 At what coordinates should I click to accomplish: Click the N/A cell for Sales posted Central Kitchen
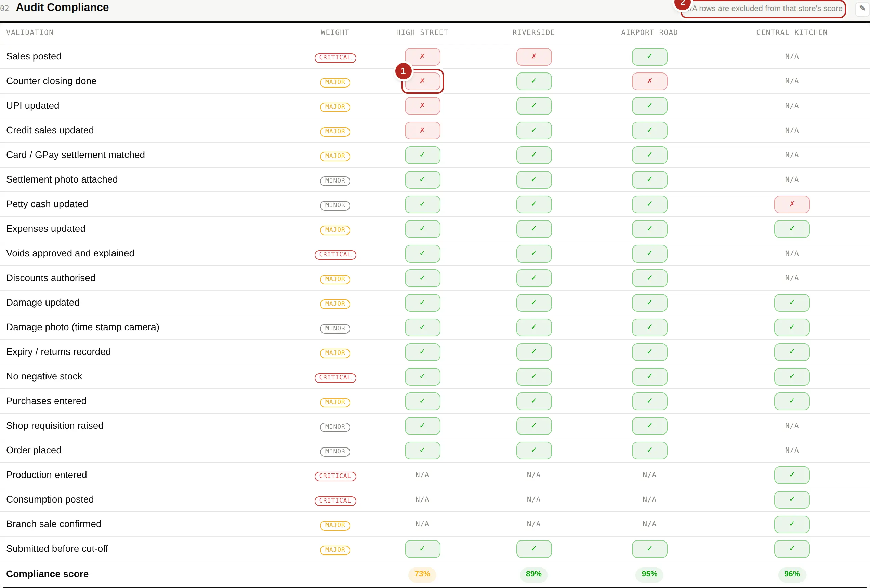(x=792, y=56)
